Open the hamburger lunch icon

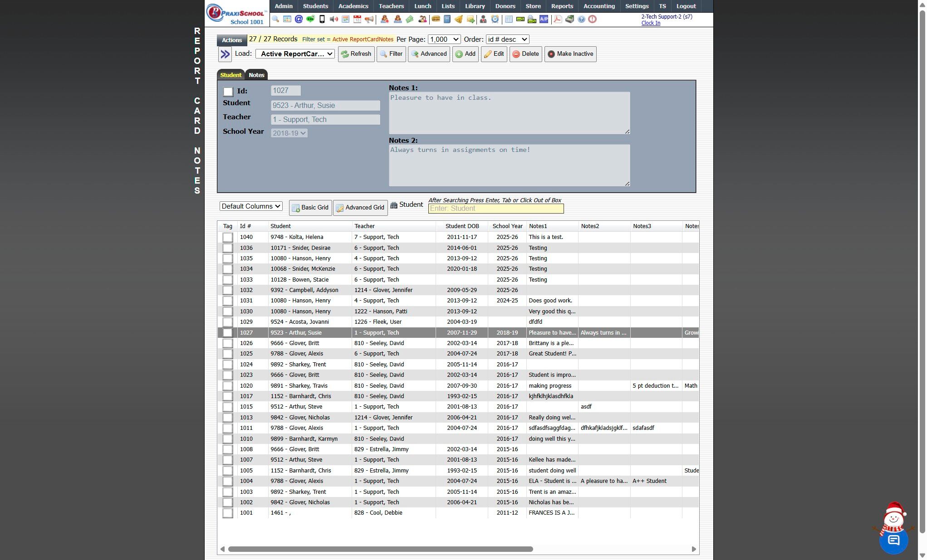point(436,19)
